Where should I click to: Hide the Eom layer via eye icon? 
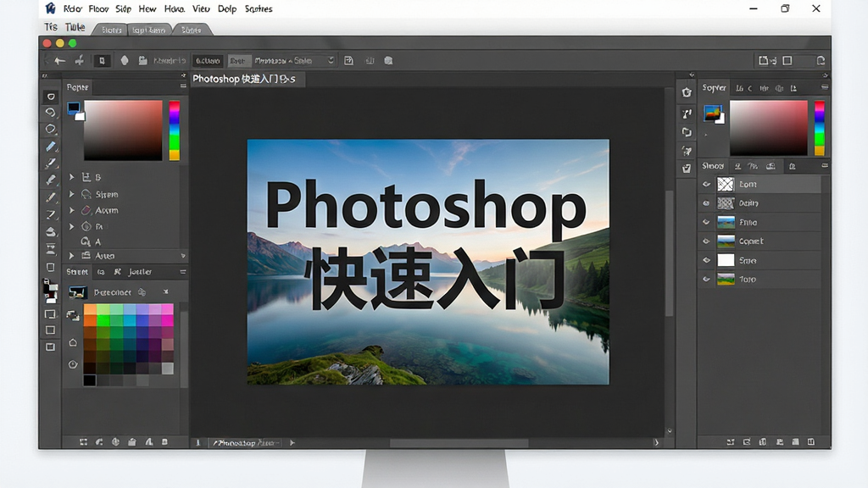[706, 184]
